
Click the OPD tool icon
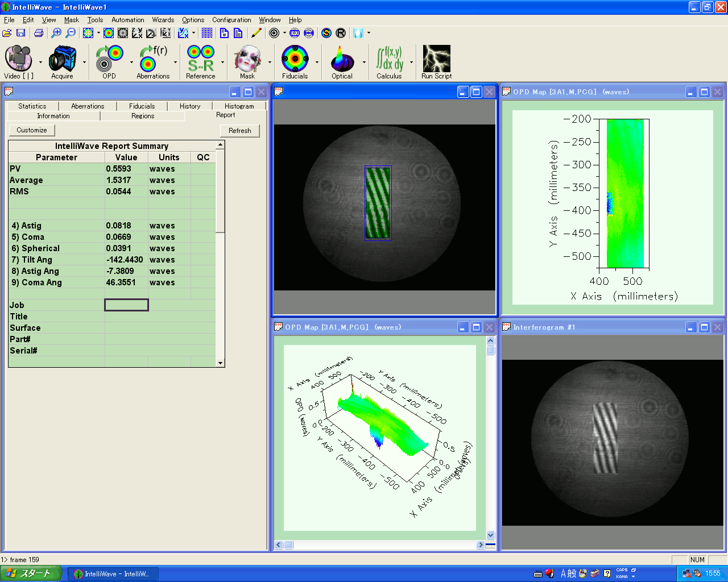coord(109,61)
